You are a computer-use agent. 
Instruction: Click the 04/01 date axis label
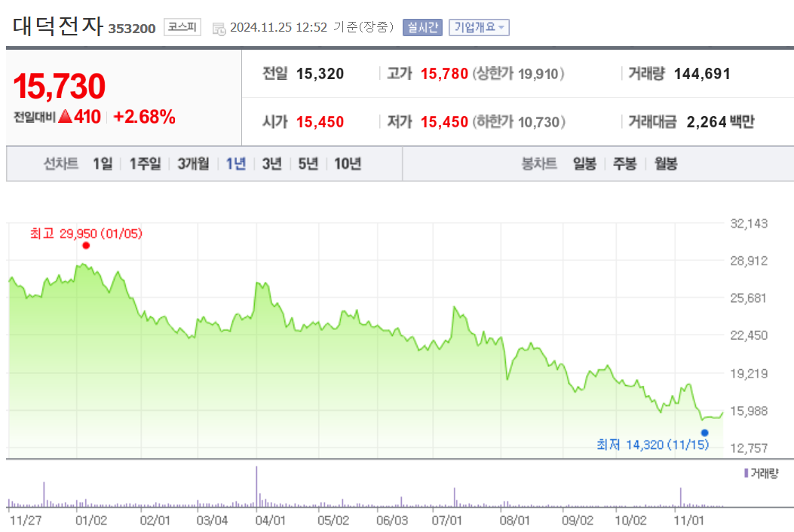[x=271, y=521]
